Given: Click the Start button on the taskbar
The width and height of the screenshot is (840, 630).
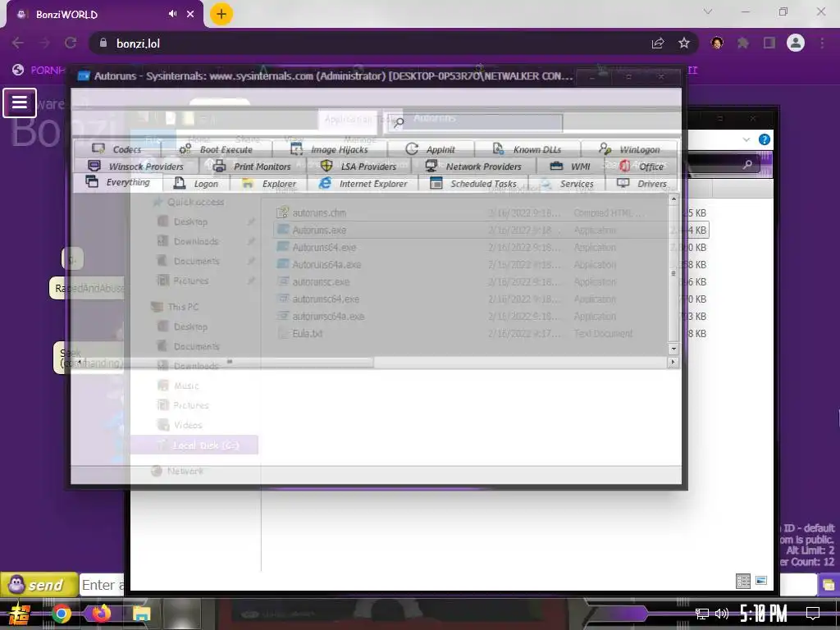Looking at the screenshot, I should point(20,614).
